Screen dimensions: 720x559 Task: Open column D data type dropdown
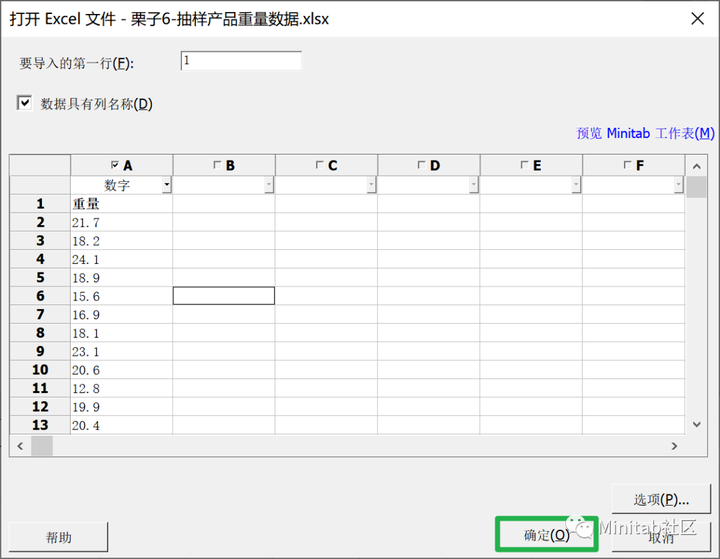(474, 185)
